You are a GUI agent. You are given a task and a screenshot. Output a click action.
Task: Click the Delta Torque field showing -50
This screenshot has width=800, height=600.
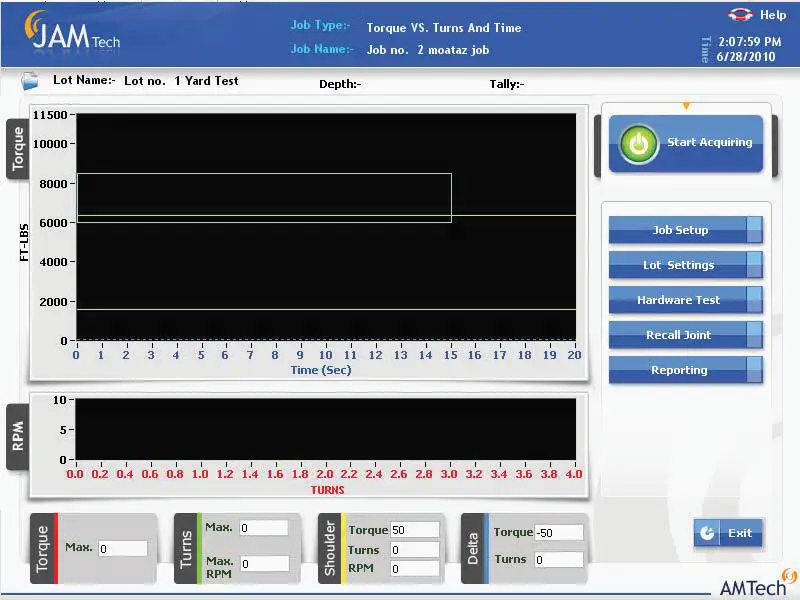pyautogui.click(x=559, y=533)
